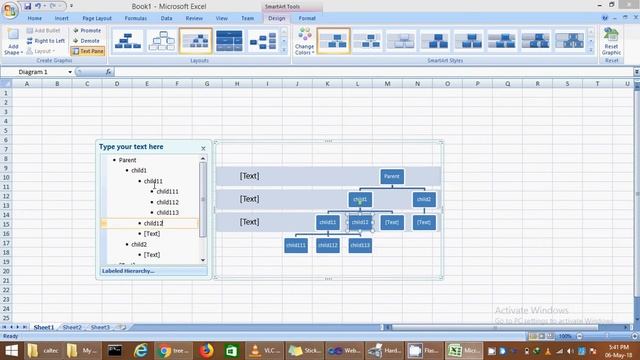
Task: Select the horizontal hierarchy layout thumbnail
Action: 263,41
